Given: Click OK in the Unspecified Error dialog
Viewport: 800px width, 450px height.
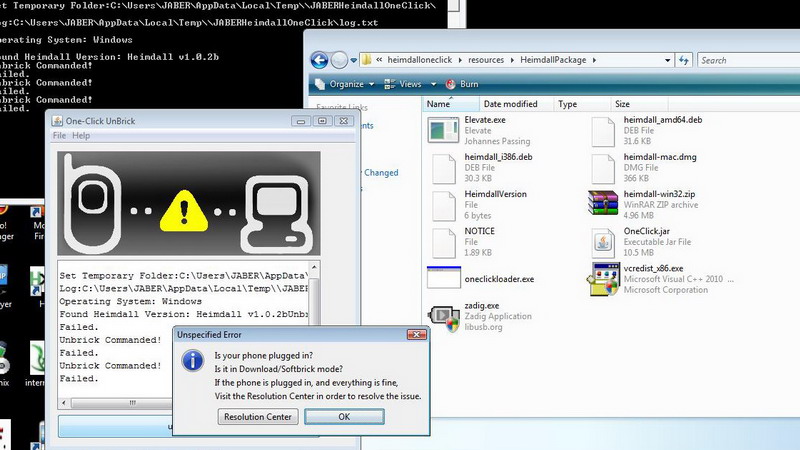Looking at the screenshot, I should 344,416.
